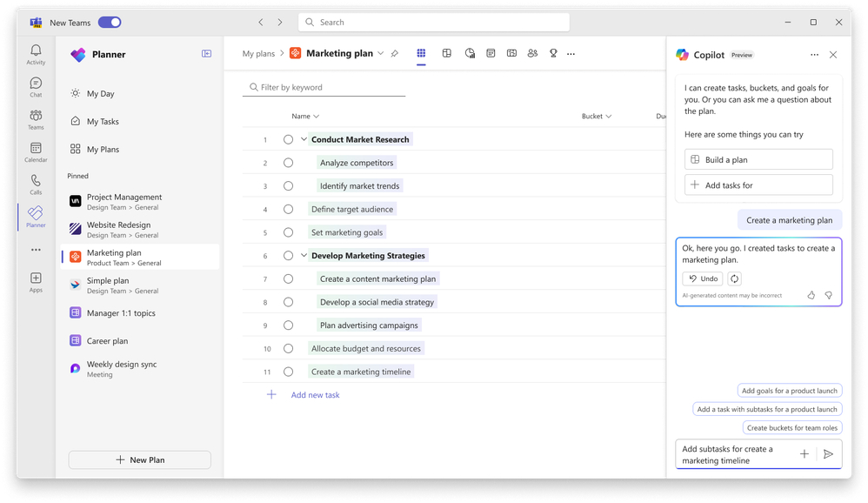
Task: Open Copilot more options menu
Action: click(x=814, y=55)
